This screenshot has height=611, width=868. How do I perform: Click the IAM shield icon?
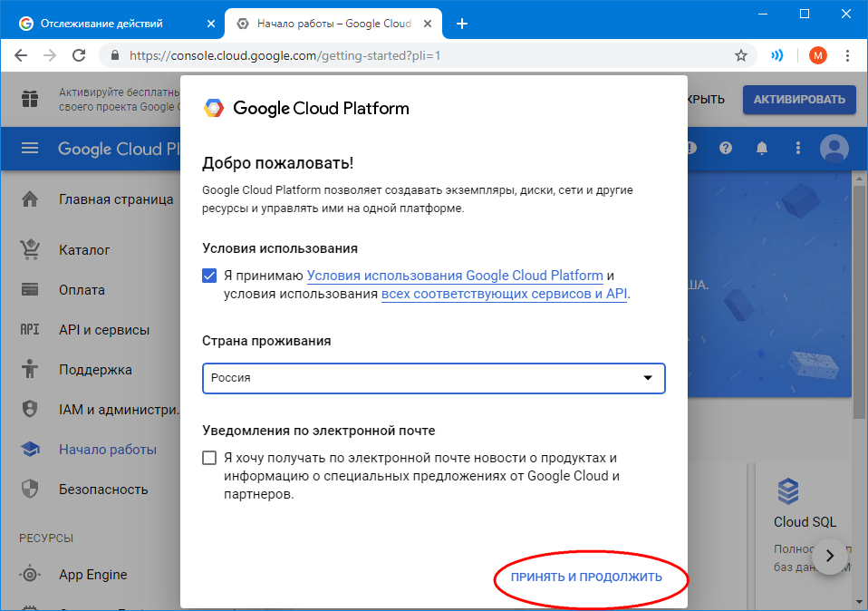(x=30, y=410)
